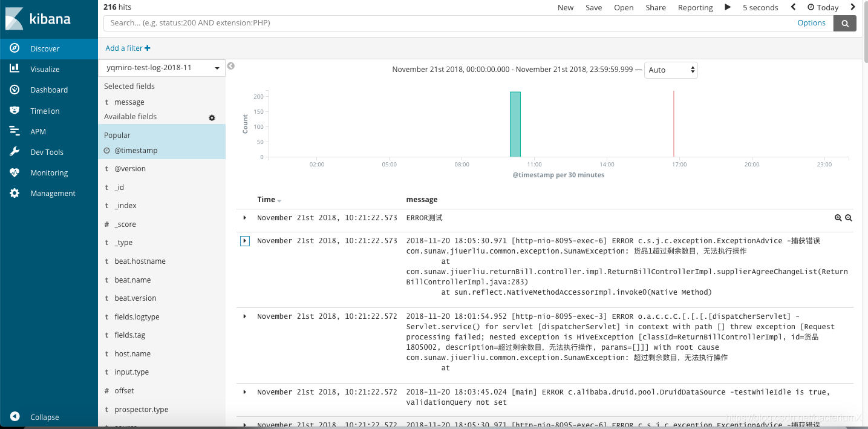This screenshot has width=868, height=429.
Task: Open the New search menu item
Action: [566, 7]
